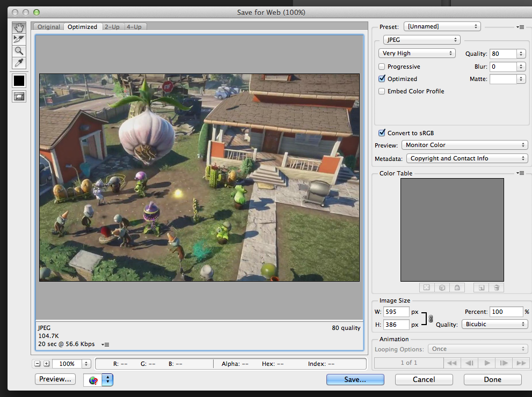This screenshot has width=532, height=397.
Task: Select the Eyedropper tool
Action: [19, 63]
